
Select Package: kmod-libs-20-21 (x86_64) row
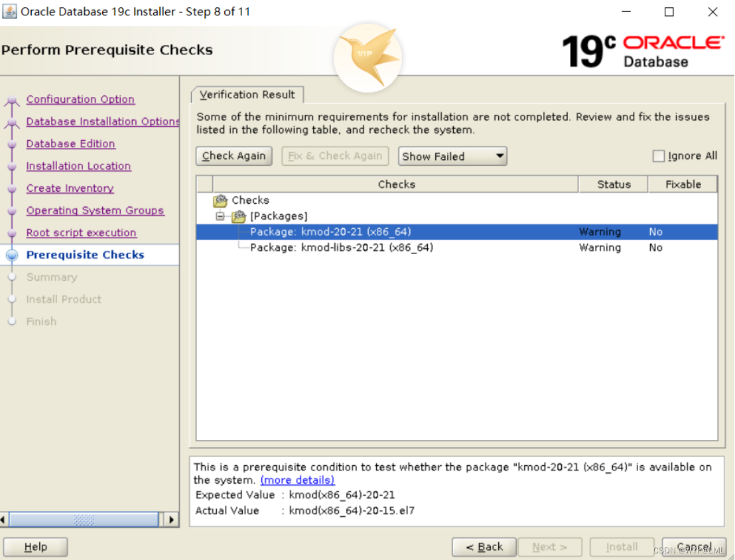(456, 247)
